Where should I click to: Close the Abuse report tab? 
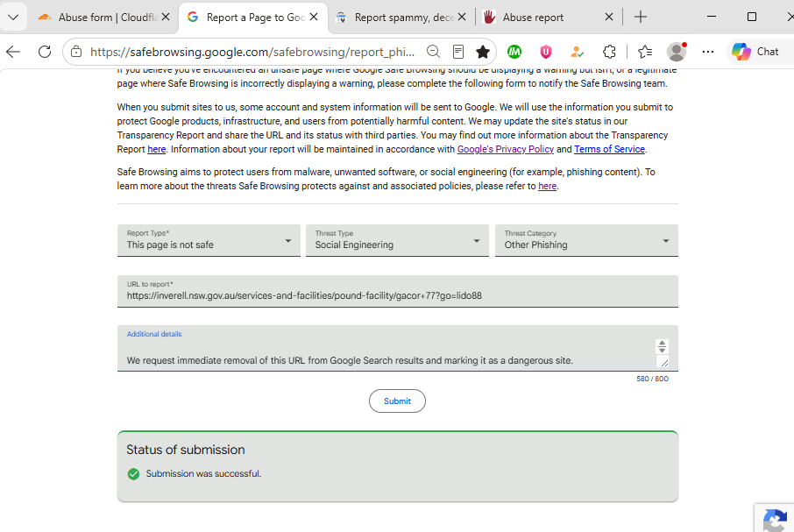tap(609, 18)
